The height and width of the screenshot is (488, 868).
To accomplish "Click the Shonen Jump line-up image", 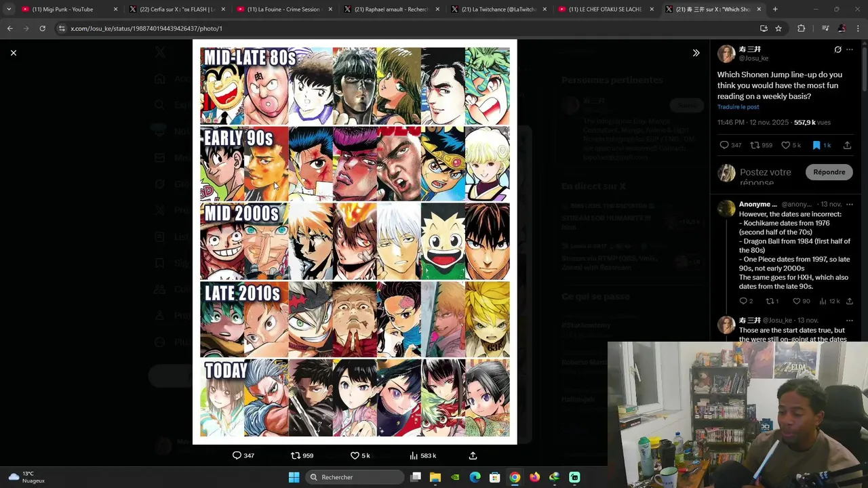I will [x=355, y=242].
